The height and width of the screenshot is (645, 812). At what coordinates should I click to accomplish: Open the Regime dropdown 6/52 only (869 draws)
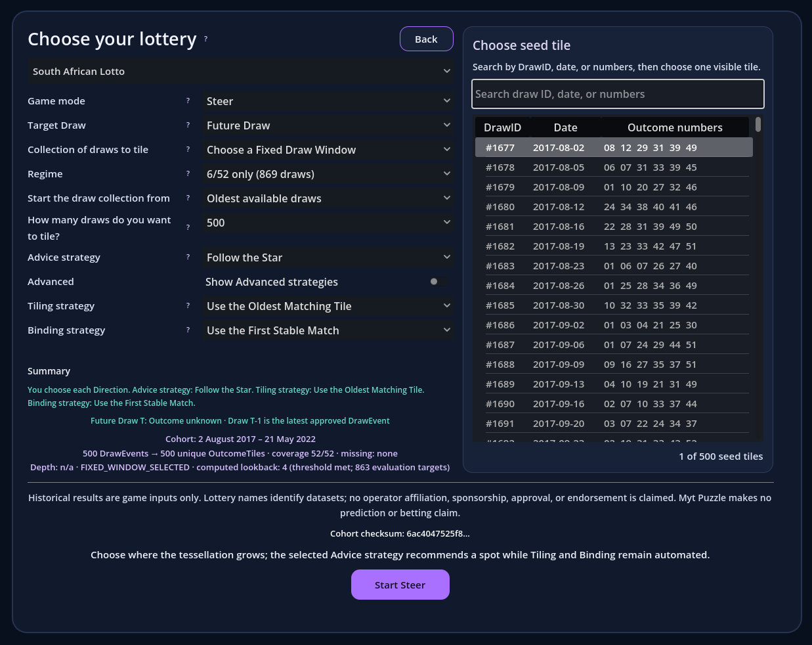click(x=328, y=174)
